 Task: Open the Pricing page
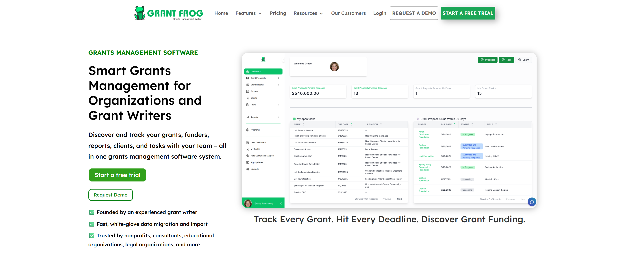click(x=278, y=13)
